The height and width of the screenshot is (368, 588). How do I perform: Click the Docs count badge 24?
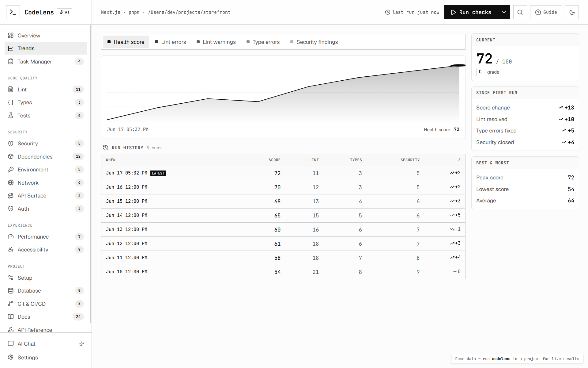pyautogui.click(x=78, y=317)
